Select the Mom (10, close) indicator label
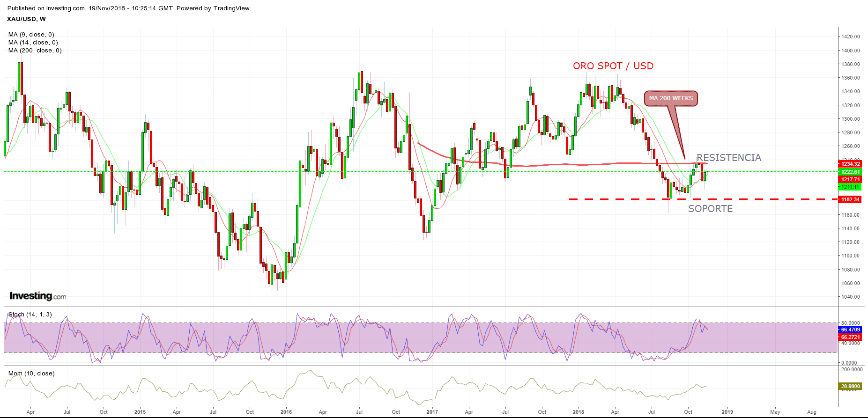Screen dimensions: 868x418 click(x=31, y=374)
